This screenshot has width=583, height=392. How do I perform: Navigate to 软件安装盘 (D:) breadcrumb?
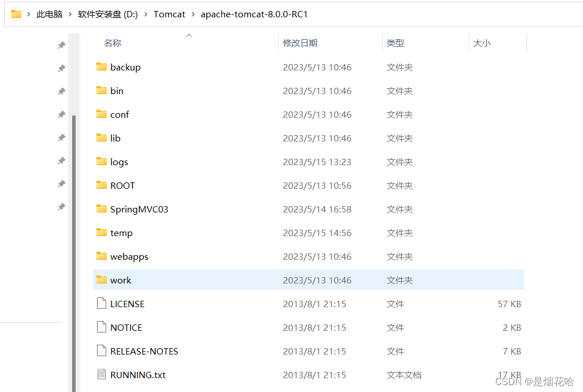coord(108,14)
